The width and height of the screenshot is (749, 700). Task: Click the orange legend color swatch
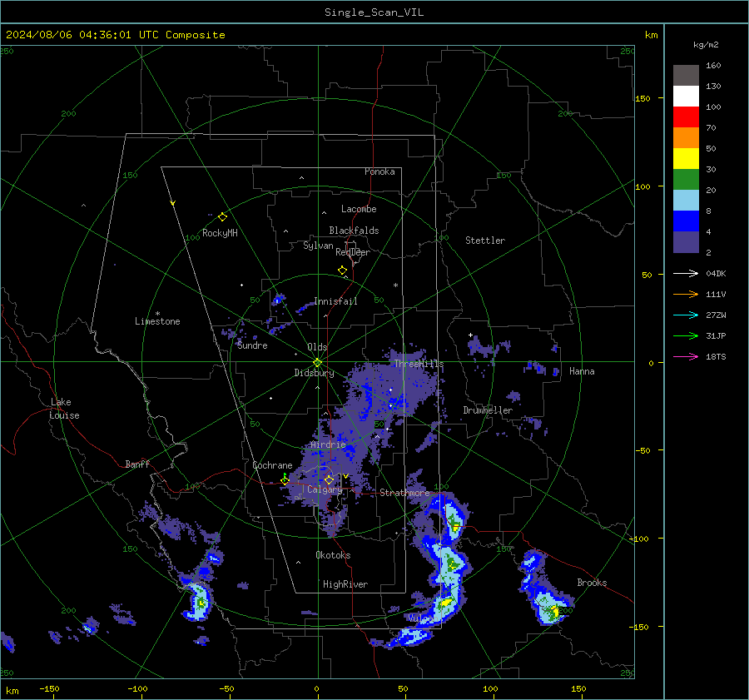(x=686, y=138)
